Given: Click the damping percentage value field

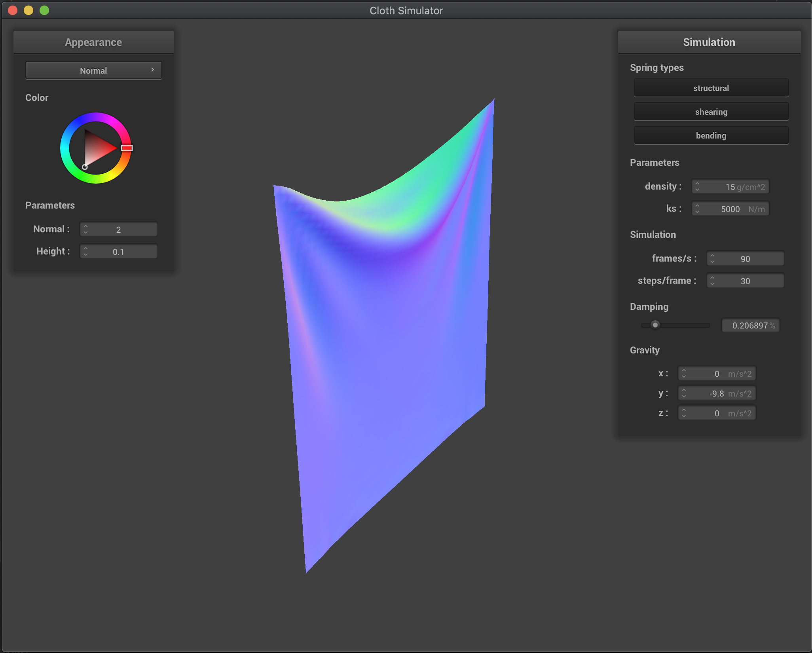Looking at the screenshot, I should click(750, 325).
